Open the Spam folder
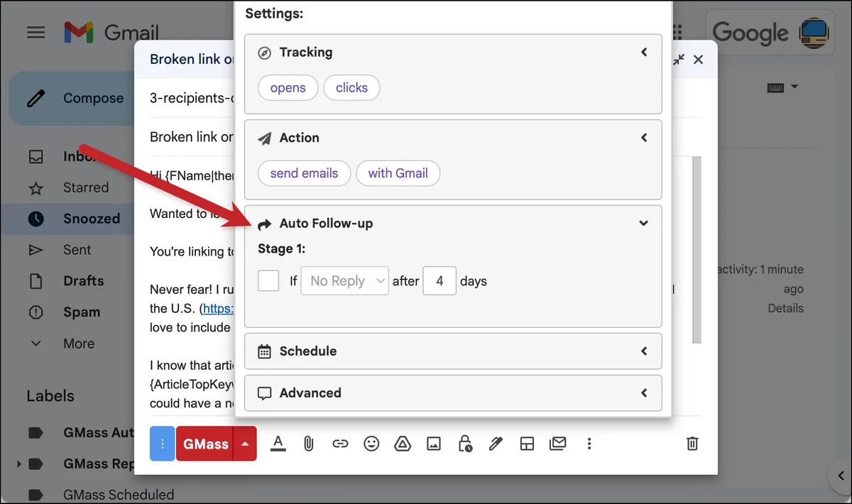This screenshot has height=504, width=852. point(82,312)
